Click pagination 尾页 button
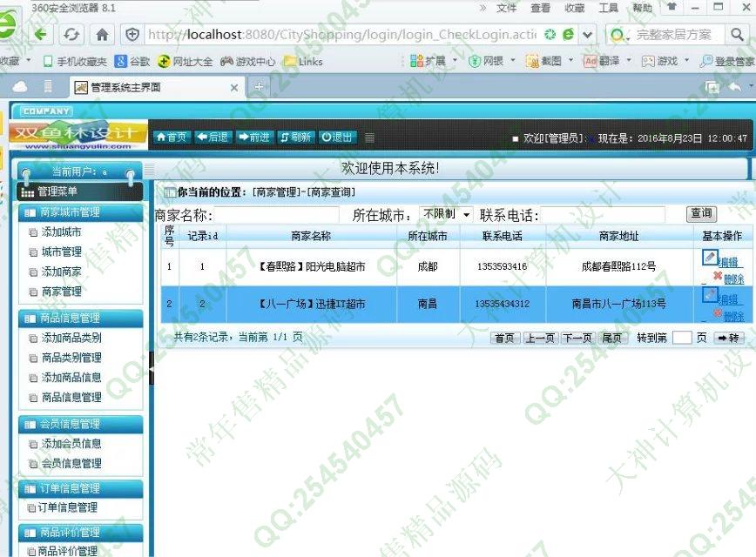The image size is (756, 557). click(x=612, y=338)
